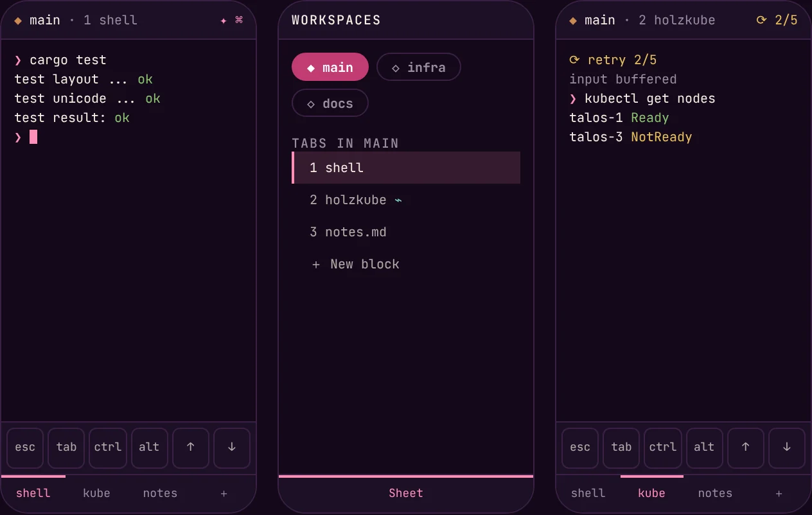Viewport: 812px width, 515px height.
Task: Tap the tab key in shell panel
Action: point(66,448)
